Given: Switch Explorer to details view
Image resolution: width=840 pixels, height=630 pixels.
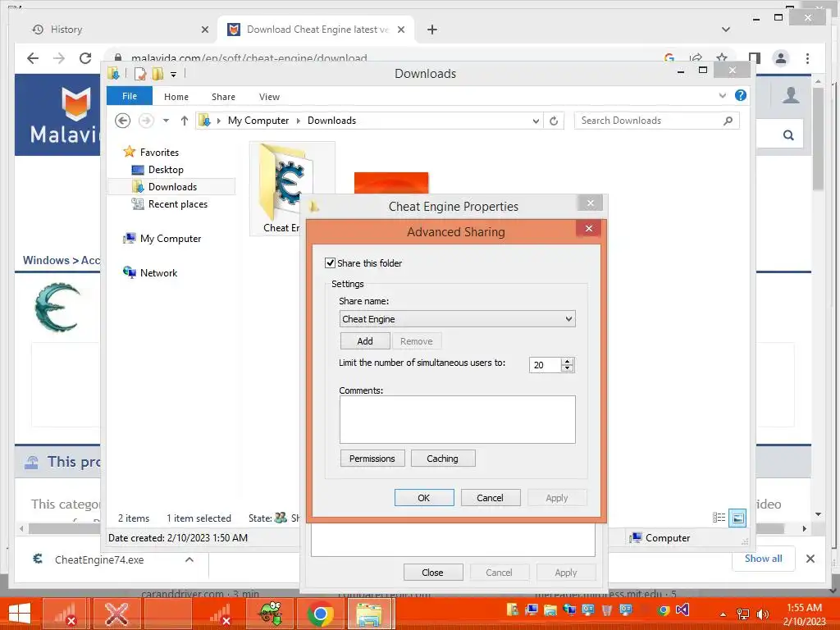Looking at the screenshot, I should (x=719, y=518).
